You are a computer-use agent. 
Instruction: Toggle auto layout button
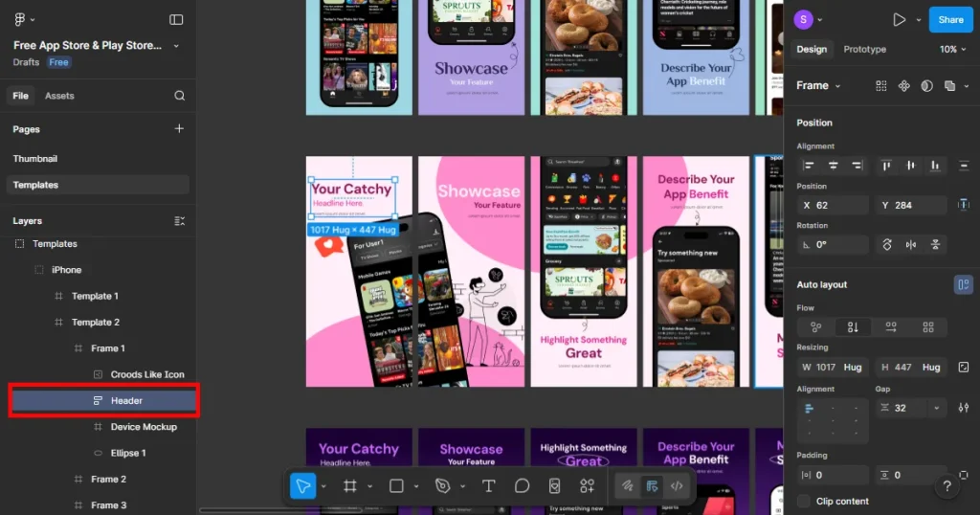(x=963, y=284)
